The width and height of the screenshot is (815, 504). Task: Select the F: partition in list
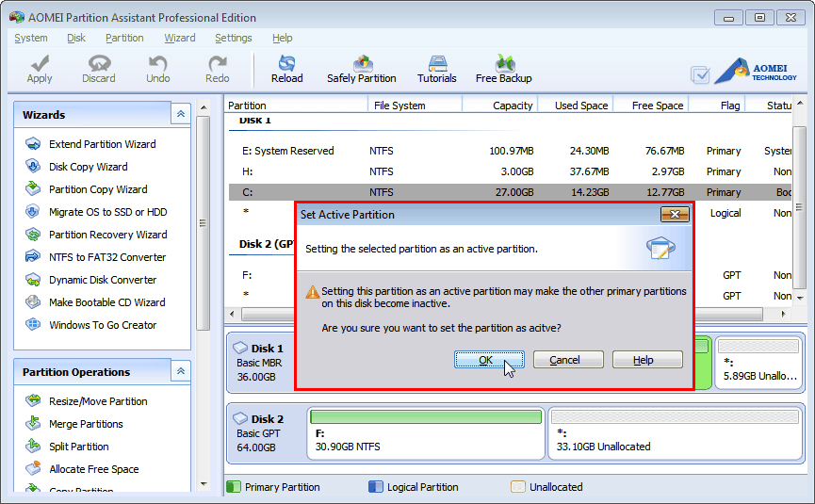(x=247, y=275)
